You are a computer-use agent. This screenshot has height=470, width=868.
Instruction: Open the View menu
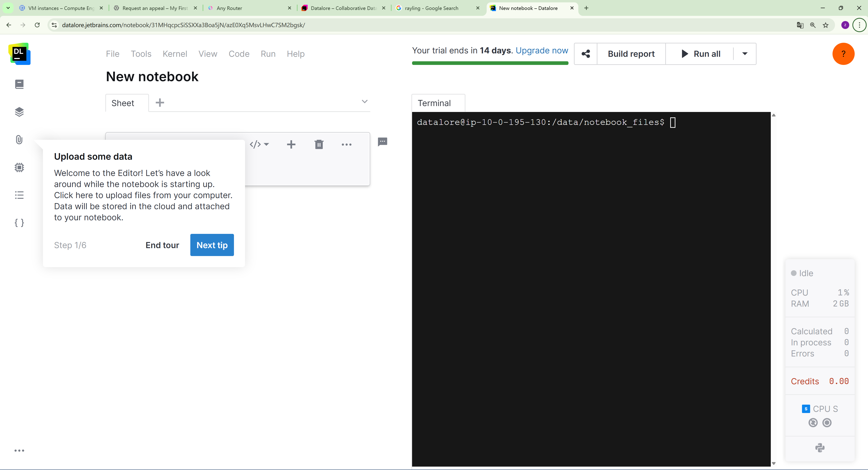pyautogui.click(x=208, y=54)
